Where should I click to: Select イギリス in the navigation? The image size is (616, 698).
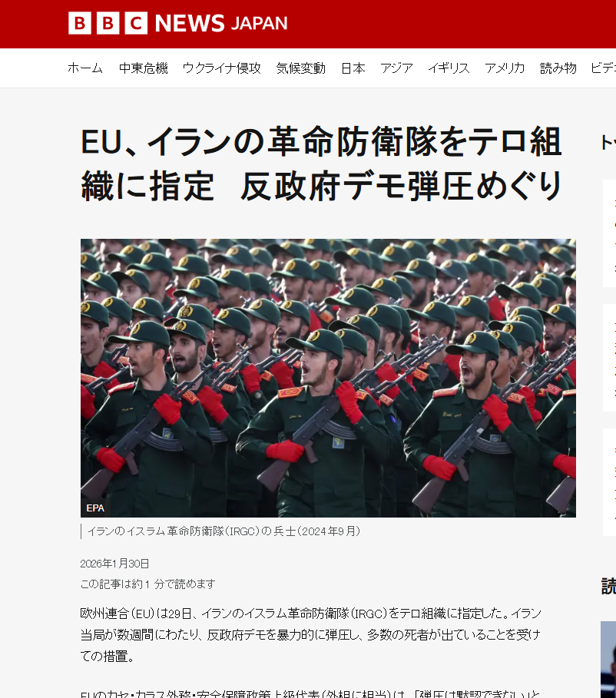[x=449, y=68]
